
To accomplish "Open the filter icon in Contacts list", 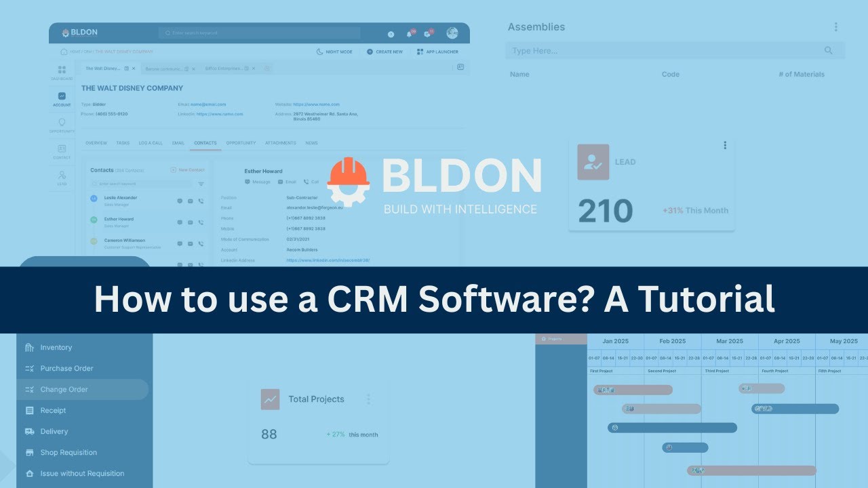I will pos(201,184).
